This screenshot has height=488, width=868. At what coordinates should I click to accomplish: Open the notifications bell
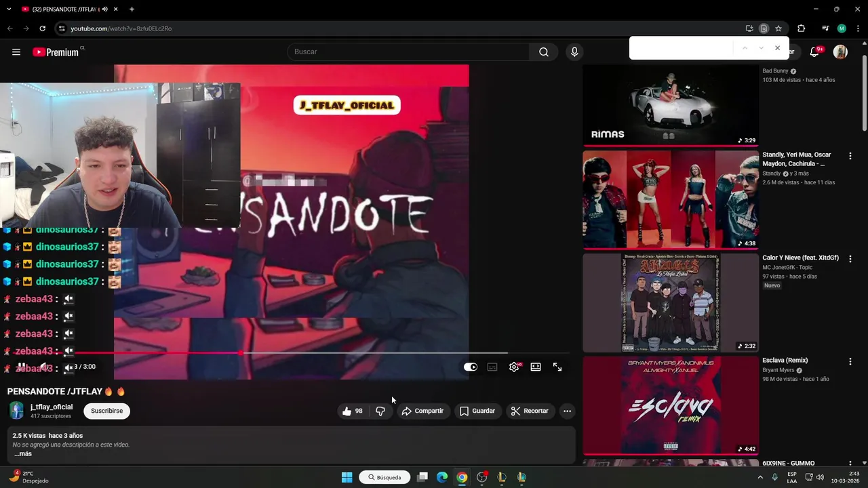(x=815, y=52)
